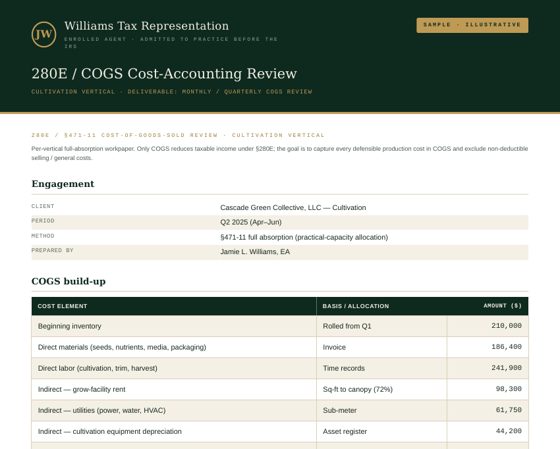Click the Enrolled Agent tagline text
Image resolution: width=560 pixels, height=449 pixels.
tap(171, 42)
